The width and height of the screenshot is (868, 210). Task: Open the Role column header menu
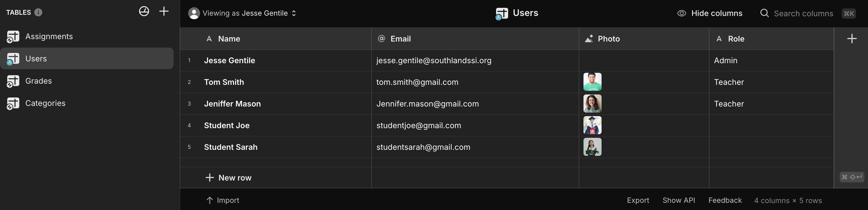coord(736,39)
